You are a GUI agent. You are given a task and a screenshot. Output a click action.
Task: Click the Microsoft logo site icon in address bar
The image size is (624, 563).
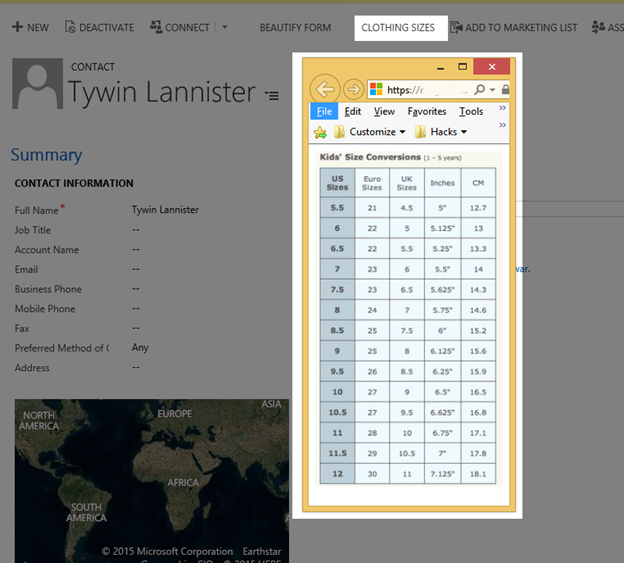[377, 89]
